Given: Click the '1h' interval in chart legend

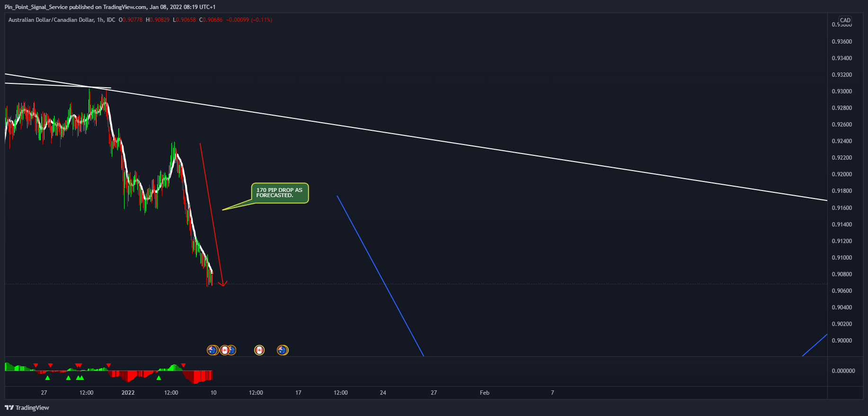Looking at the screenshot, I should click(100, 20).
